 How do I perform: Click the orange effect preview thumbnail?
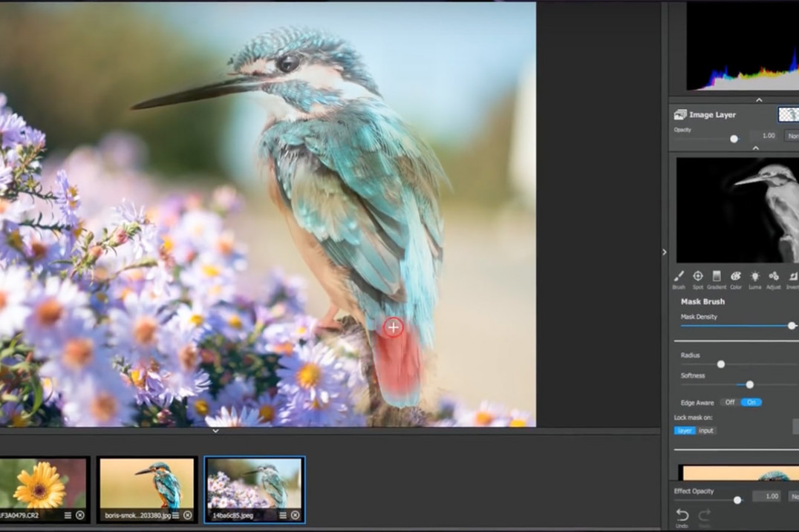pos(740,473)
